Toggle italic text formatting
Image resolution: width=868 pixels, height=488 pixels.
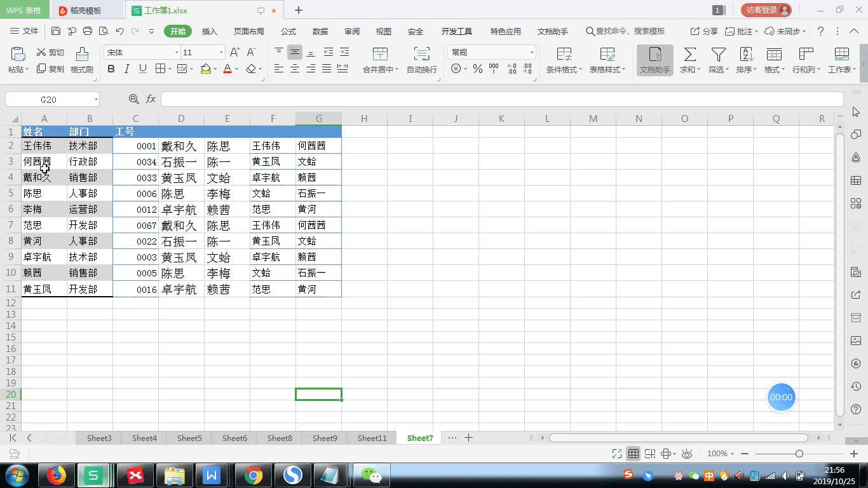coord(127,69)
